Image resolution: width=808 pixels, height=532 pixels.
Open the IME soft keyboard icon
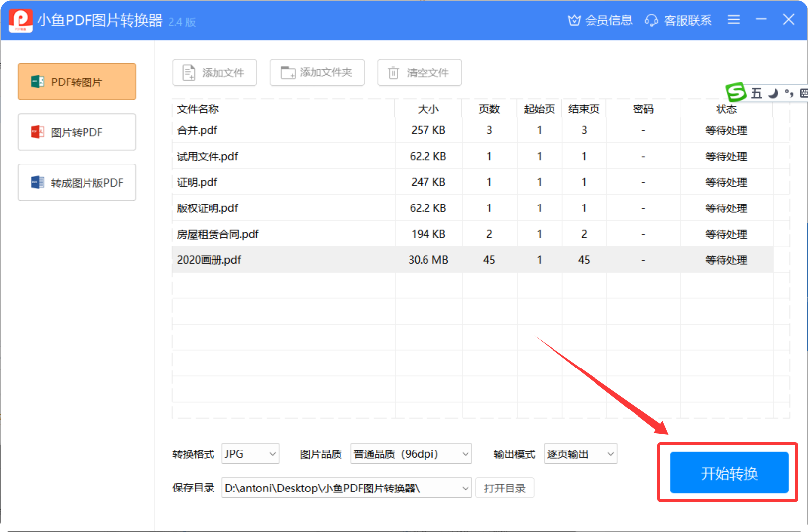point(804,93)
